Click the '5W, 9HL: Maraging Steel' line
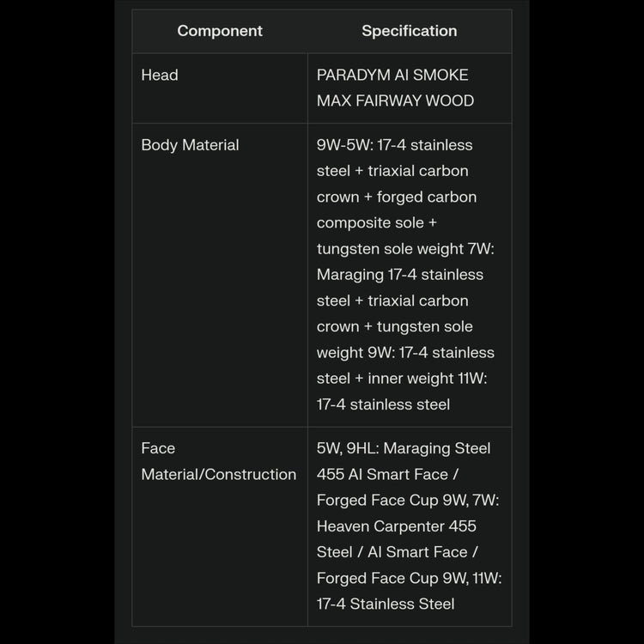The width and height of the screenshot is (644, 644). click(404, 448)
